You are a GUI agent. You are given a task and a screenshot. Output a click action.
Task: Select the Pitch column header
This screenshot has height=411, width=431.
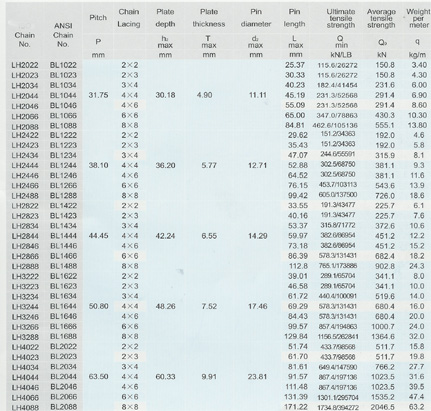(x=98, y=18)
